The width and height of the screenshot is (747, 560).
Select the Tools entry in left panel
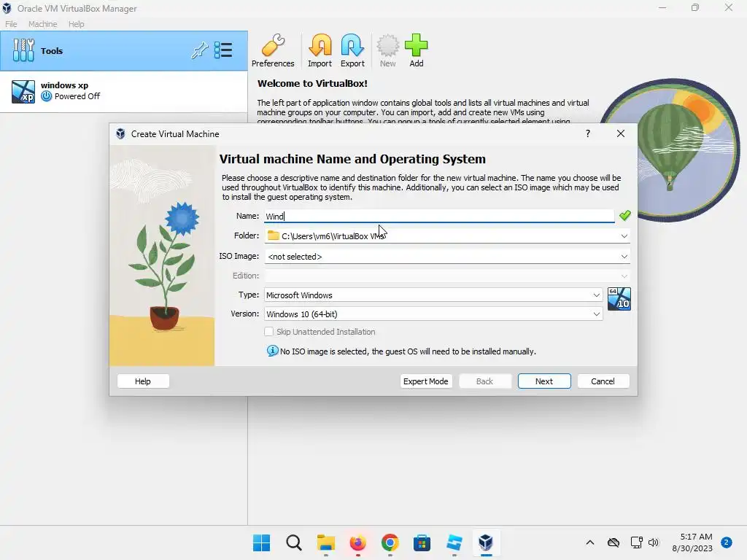[124, 51]
